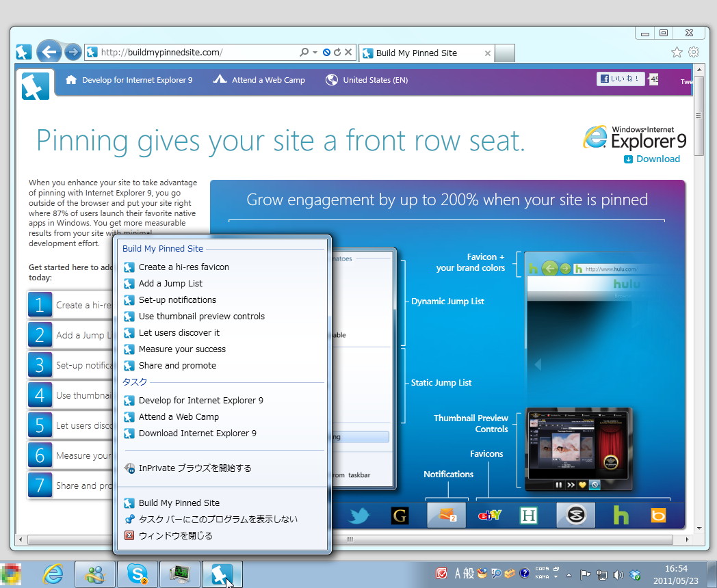Open Skype from the taskbar
The image size is (717, 588).
tap(138, 574)
